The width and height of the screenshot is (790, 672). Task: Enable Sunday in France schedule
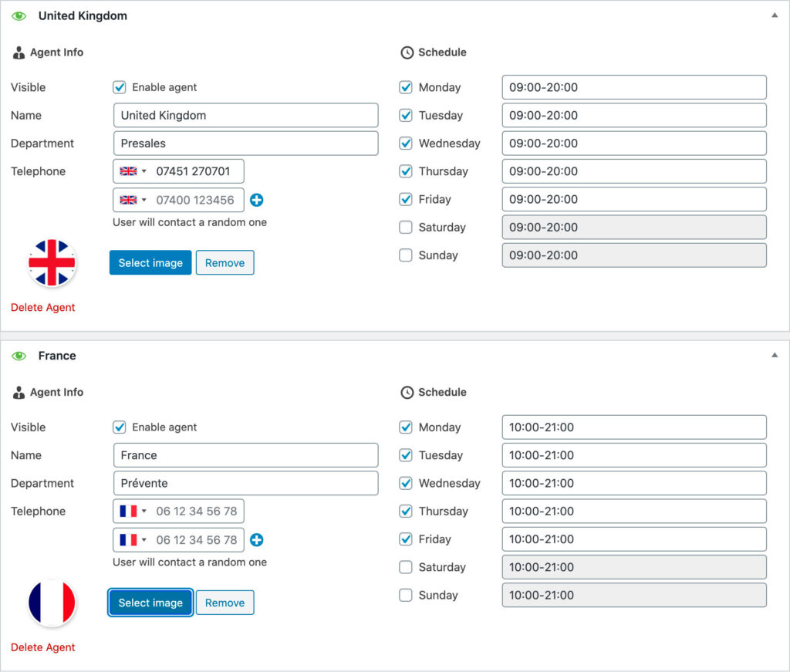pyautogui.click(x=406, y=596)
